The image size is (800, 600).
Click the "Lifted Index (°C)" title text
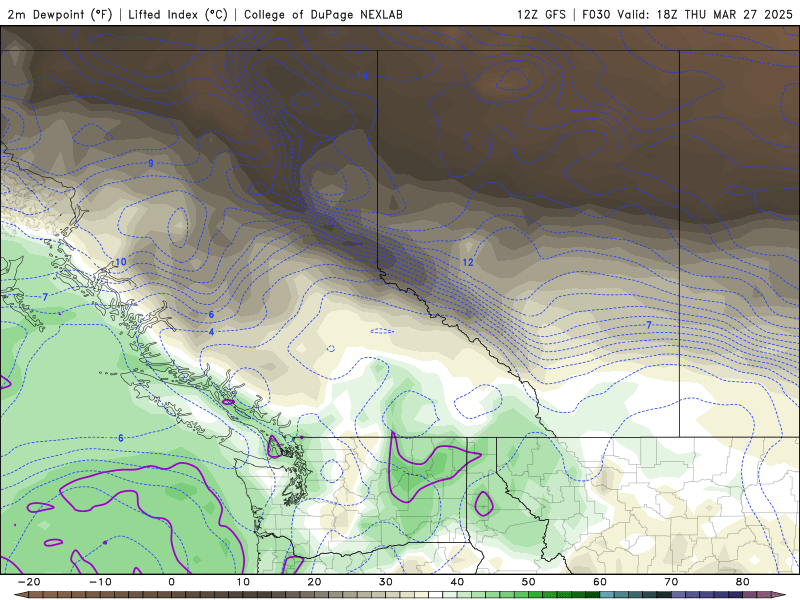coord(178,14)
